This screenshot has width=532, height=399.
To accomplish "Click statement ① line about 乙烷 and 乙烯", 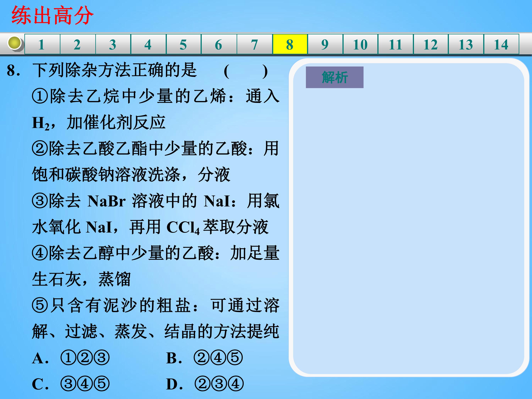I will pos(156,96).
